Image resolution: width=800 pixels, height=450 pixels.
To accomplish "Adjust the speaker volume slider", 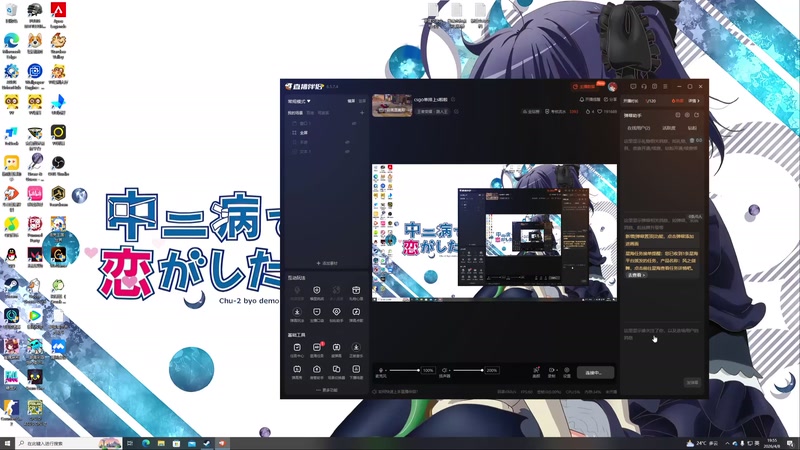I will [468, 370].
